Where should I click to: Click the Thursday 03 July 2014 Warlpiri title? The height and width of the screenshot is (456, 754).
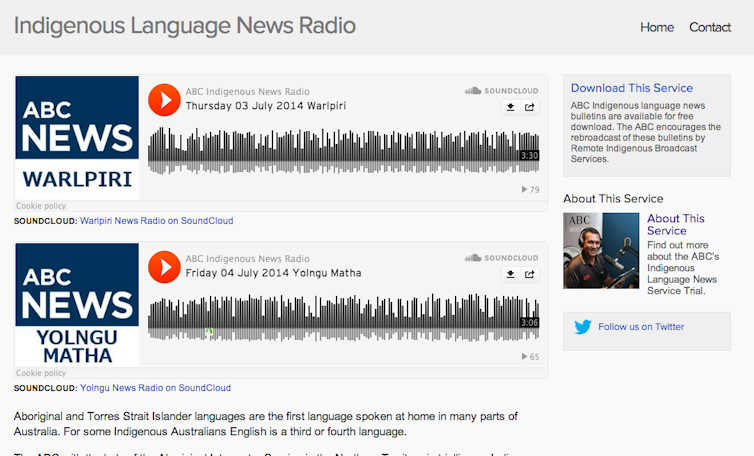266,106
